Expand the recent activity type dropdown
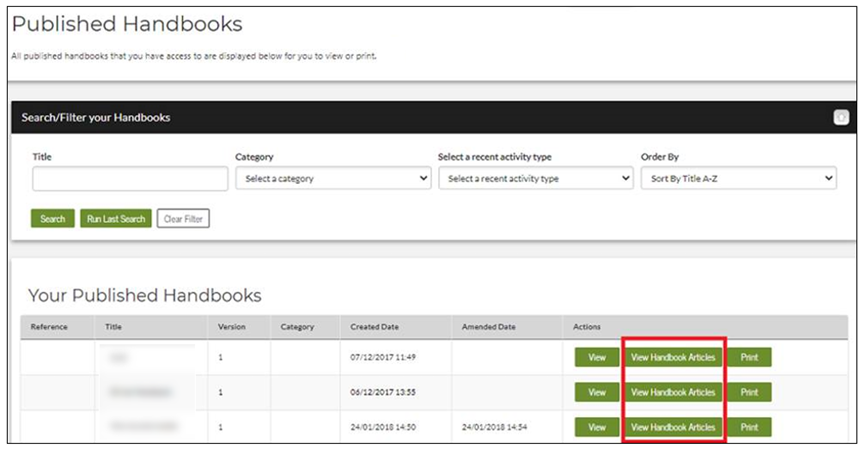The width and height of the screenshot is (865, 449). click(535, 179)
